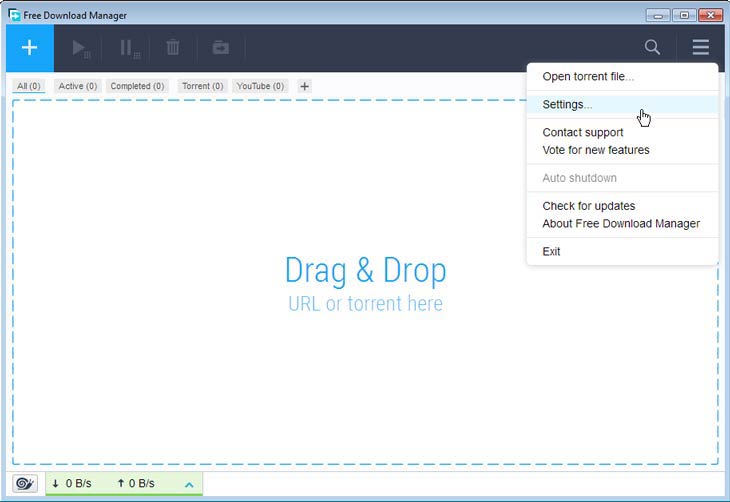This screenshot has height=502, width=730.
Task: Select Exit from the menu
Action: 622,251
